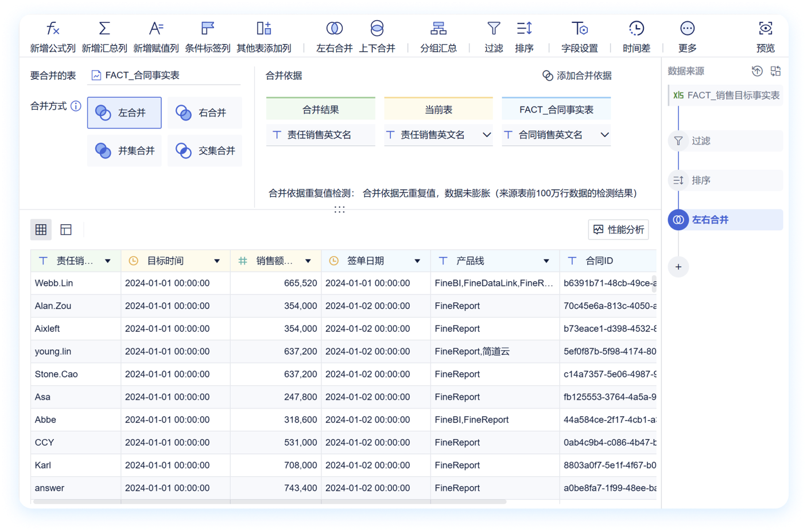The width and height of the screenshot is (807, 532).
Task: Select the 左右合并 step in the flow
Action: tap(726, 220)
